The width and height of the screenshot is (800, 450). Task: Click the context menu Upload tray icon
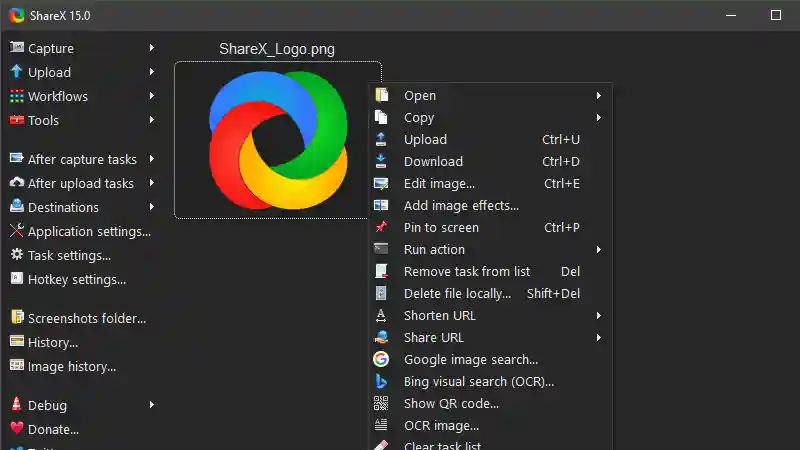pos(381,139)
